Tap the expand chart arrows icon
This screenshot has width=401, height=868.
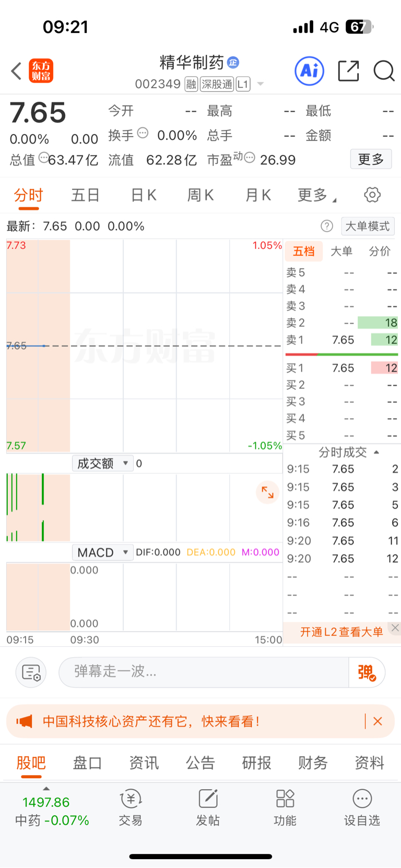click(267, 492)
